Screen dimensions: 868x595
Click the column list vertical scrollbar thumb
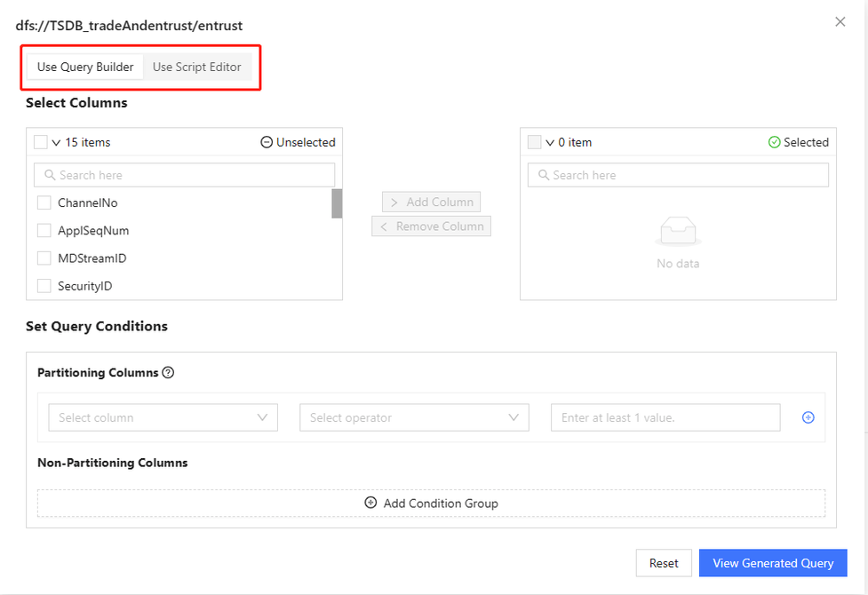click(x=337, y=203)
